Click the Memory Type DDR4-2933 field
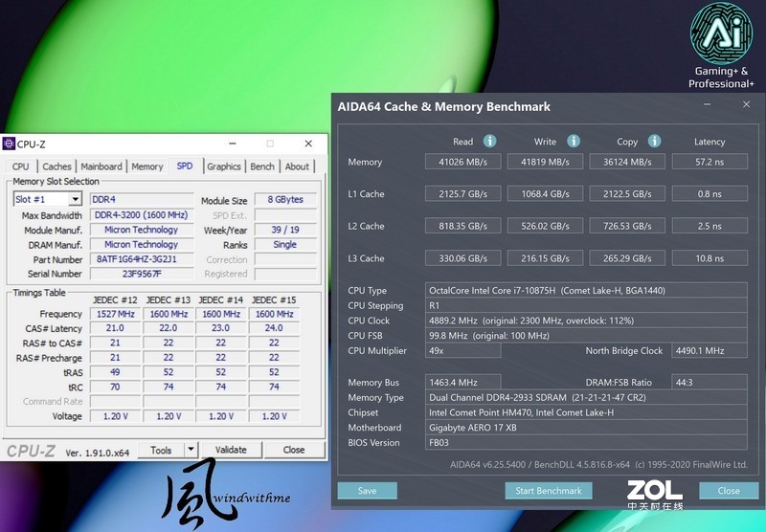The image size is (766, 532). coord(586,397)
